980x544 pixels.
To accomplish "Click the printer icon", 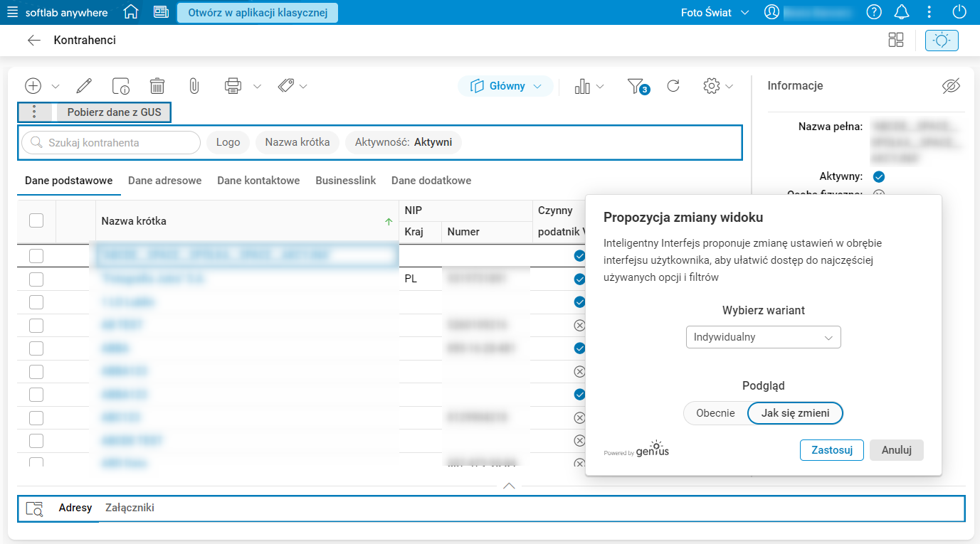I will (233, 86).
